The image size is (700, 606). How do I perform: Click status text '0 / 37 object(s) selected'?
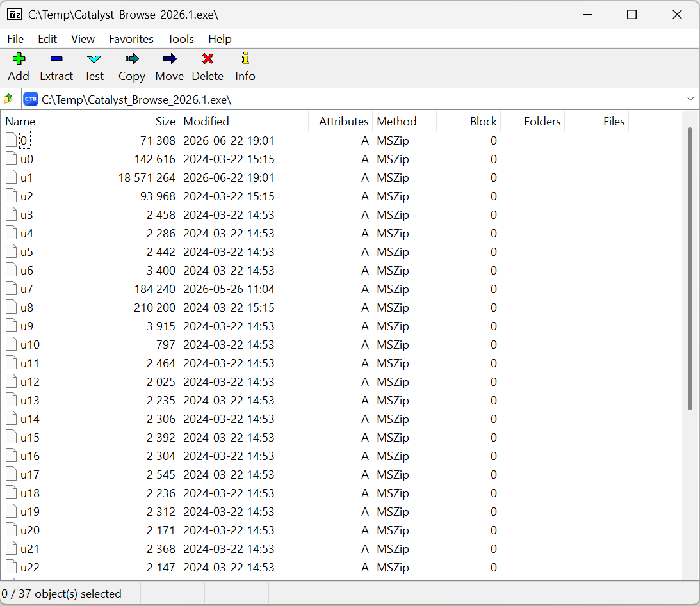coord(61,593)
